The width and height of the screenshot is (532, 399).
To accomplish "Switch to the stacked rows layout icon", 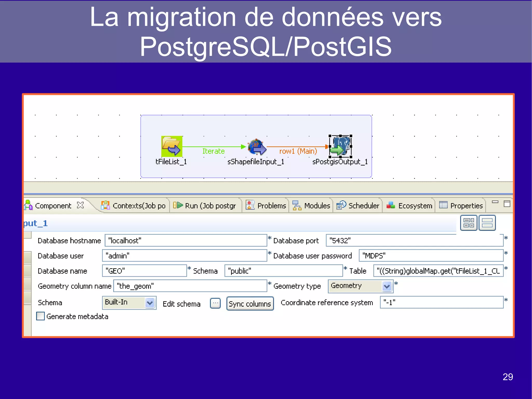I will tap(487, 223).
